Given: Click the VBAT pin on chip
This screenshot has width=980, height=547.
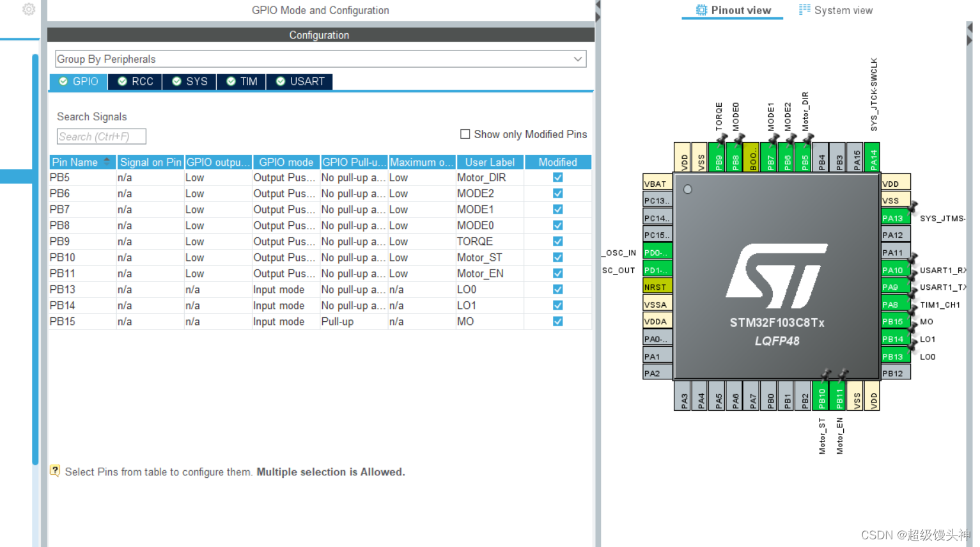Looking at the screenshot, I should (657, 184).
